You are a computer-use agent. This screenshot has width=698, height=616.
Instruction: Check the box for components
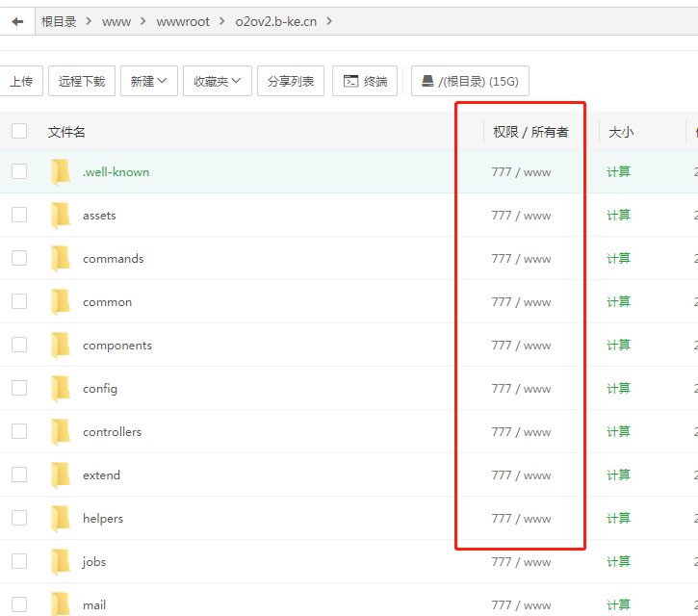pos(19,345)
